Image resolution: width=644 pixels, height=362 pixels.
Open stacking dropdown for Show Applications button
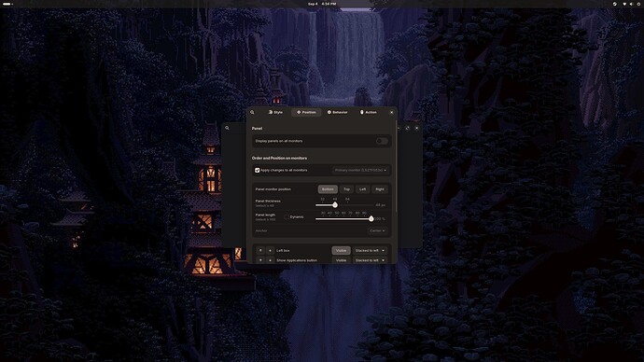[370, 260]
